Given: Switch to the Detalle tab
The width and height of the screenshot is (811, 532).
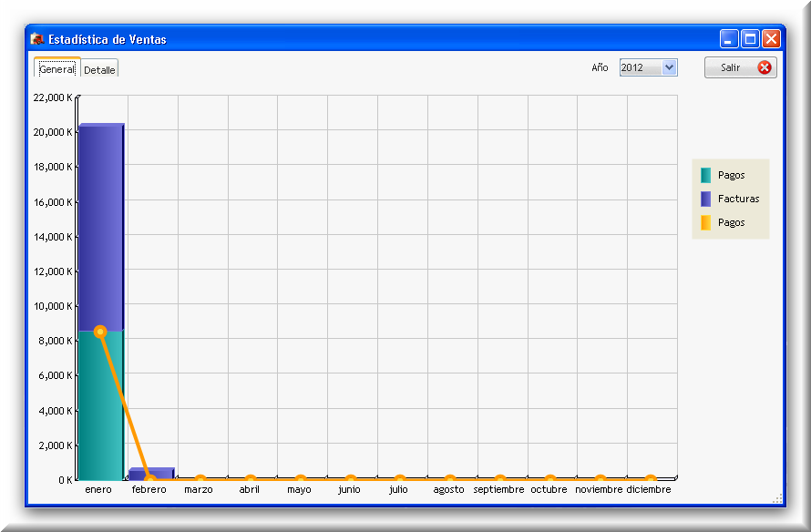Looking at the screenshot, I should pyautogui.click(x=100, y=70).
